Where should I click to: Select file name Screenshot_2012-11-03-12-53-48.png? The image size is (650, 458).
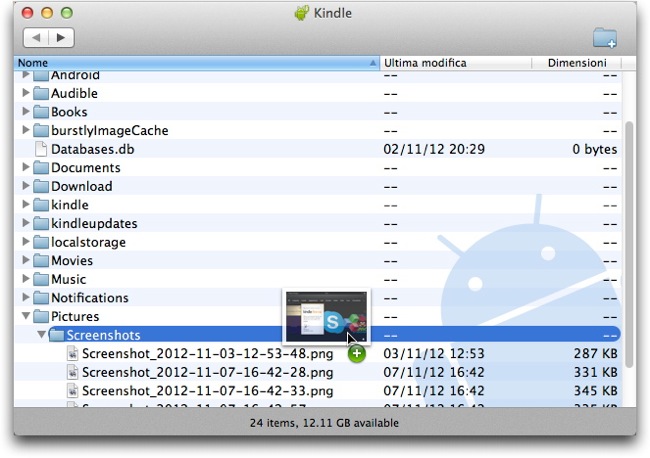point(207,354)
